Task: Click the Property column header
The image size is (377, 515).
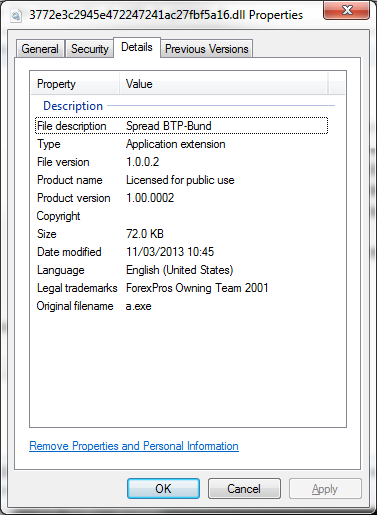Action: click(x=76, y=84)
